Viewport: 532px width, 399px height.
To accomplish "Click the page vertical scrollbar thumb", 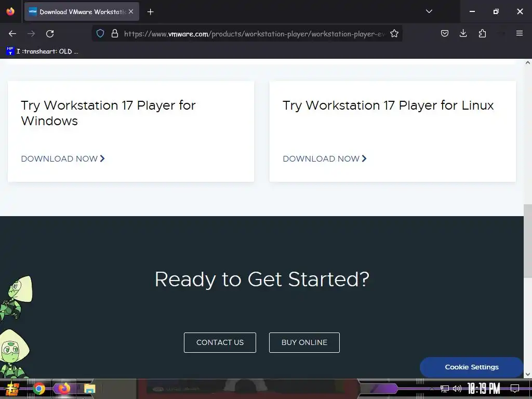I will click(x=528, y=241).
